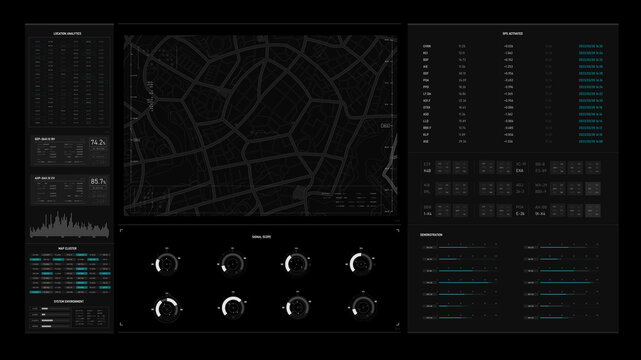Click the last dial in Signal Scope's bottom row
The height and width of the screenshot is (360, 641).
coord(363,307)
